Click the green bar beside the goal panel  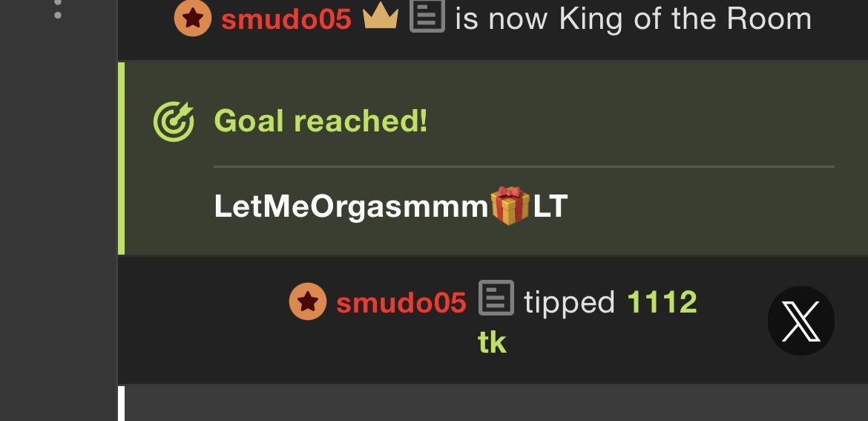click(x=121, y=158)
